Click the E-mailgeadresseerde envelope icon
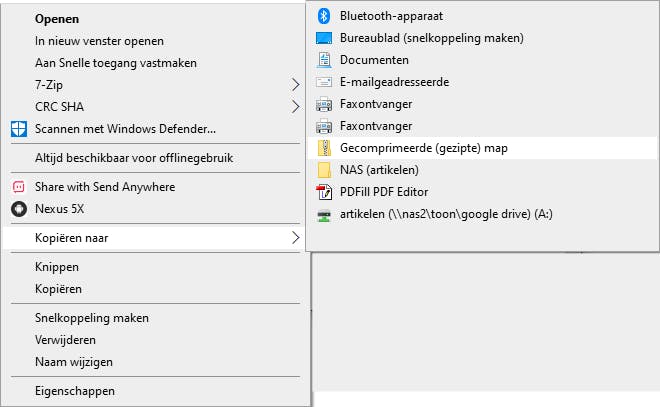 click(324, 82)
